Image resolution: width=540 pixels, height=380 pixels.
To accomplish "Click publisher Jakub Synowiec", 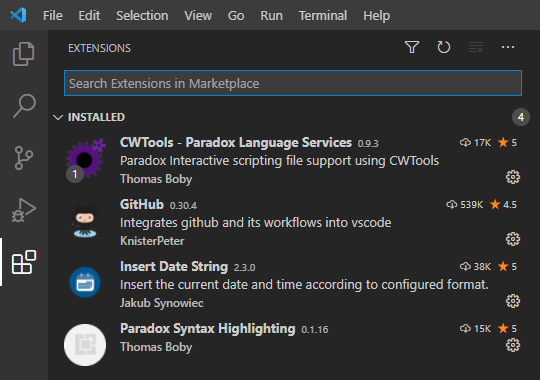I will point(162,303).
